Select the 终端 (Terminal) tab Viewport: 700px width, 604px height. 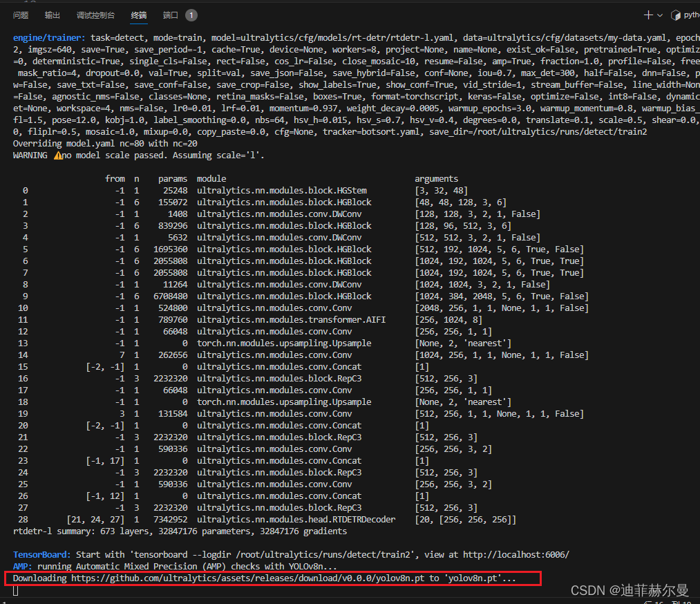click(x=139, y=15)
